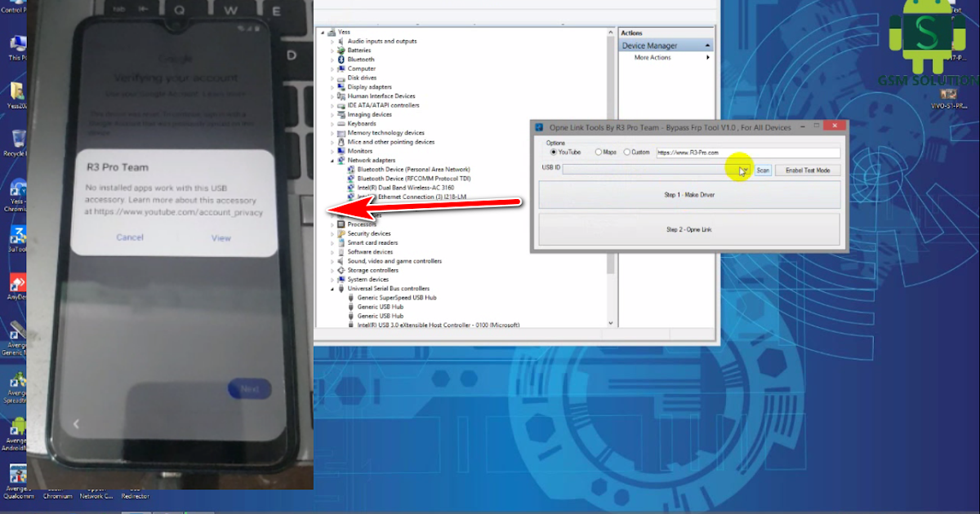Tap Cancel in the R3 Pro Team phone dialog
The height and width of the screenshot is (514, 980).
tap(130, 237)
